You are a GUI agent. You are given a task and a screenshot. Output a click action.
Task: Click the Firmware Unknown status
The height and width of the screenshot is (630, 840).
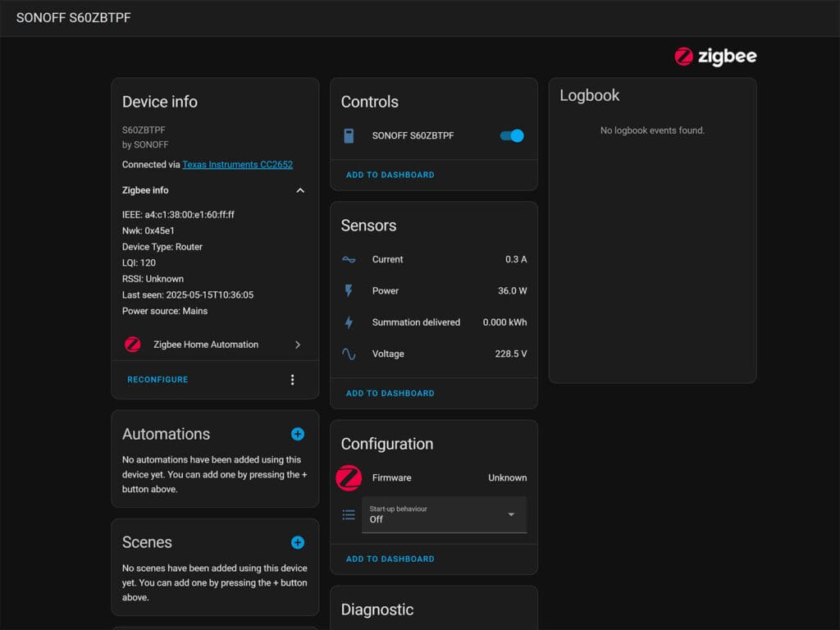(x=507, y=478)
